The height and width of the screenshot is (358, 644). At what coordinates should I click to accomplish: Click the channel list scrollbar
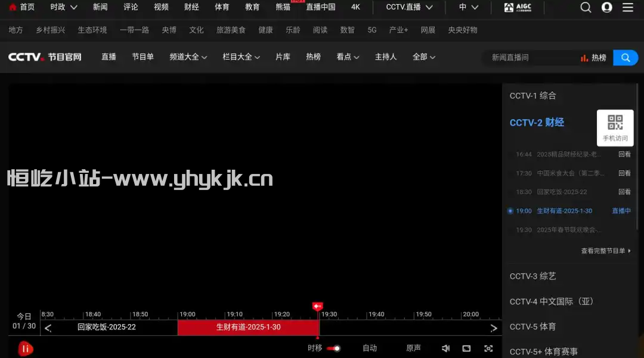pos(637,156)
